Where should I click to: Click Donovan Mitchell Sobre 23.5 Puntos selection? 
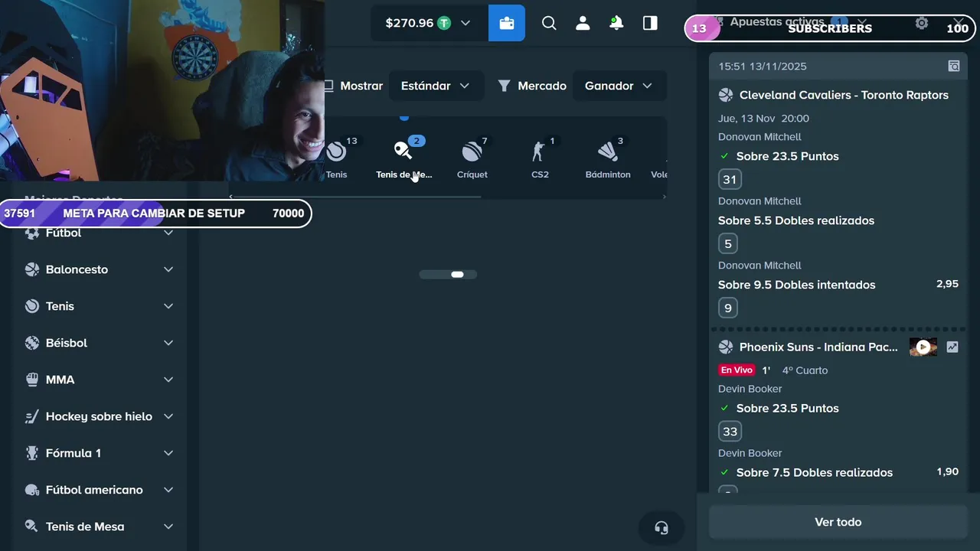point(787,156)
